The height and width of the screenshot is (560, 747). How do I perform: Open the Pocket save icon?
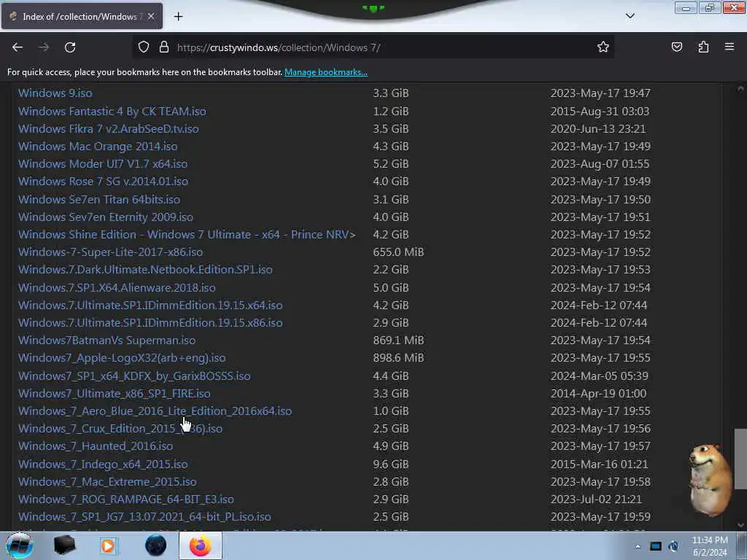pyautogui.click(x=676, y=47)
